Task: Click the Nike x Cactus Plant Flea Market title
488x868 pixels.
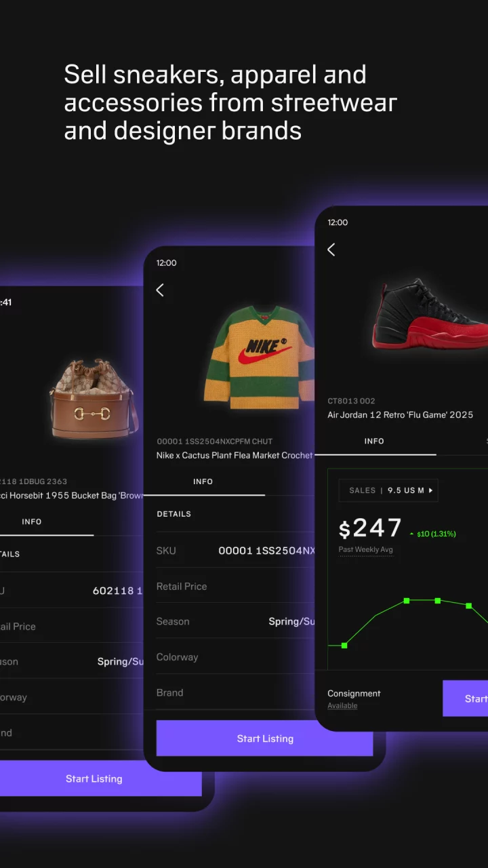Action: [235, 456]
